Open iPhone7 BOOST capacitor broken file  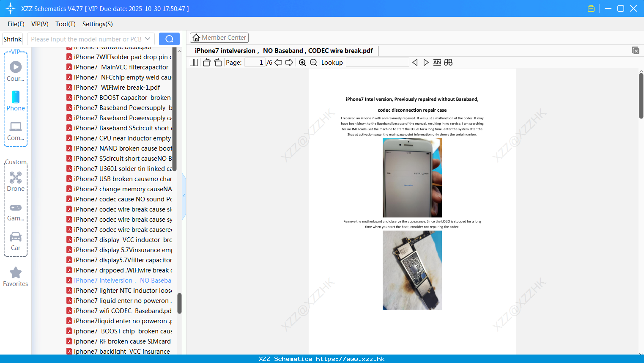tap(119, 98)
